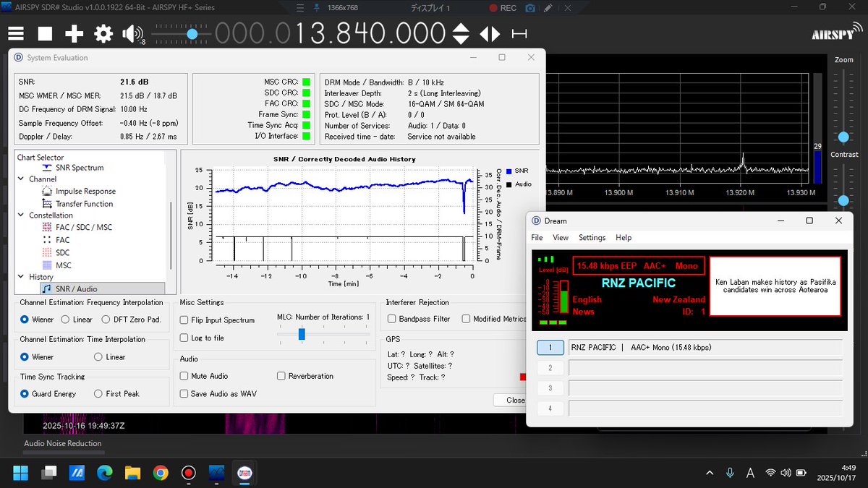
Task: Open Google Chrome from taskbar
Action: [161, 473]
